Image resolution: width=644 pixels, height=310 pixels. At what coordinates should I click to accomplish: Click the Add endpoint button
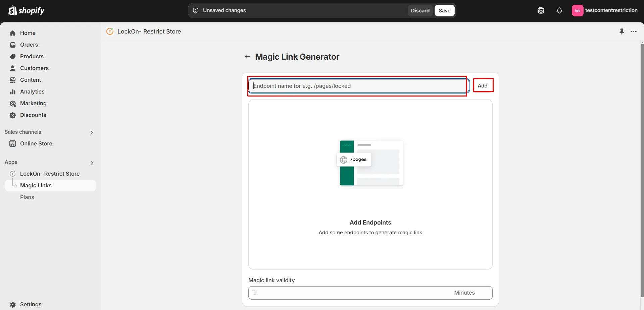tap(483, 85)
